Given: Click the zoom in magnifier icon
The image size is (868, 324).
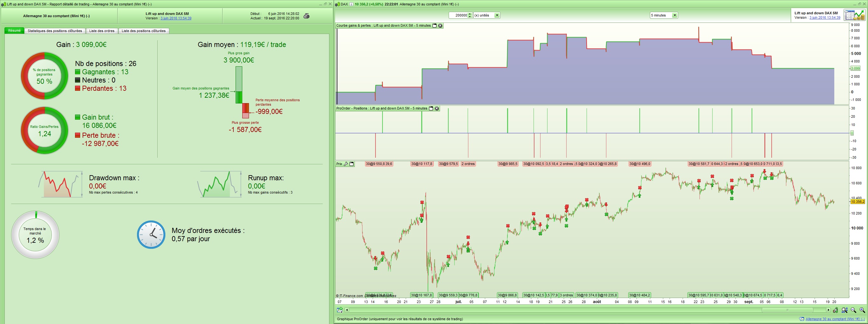Looking at the screenshot, I should (x=862, y=310).
